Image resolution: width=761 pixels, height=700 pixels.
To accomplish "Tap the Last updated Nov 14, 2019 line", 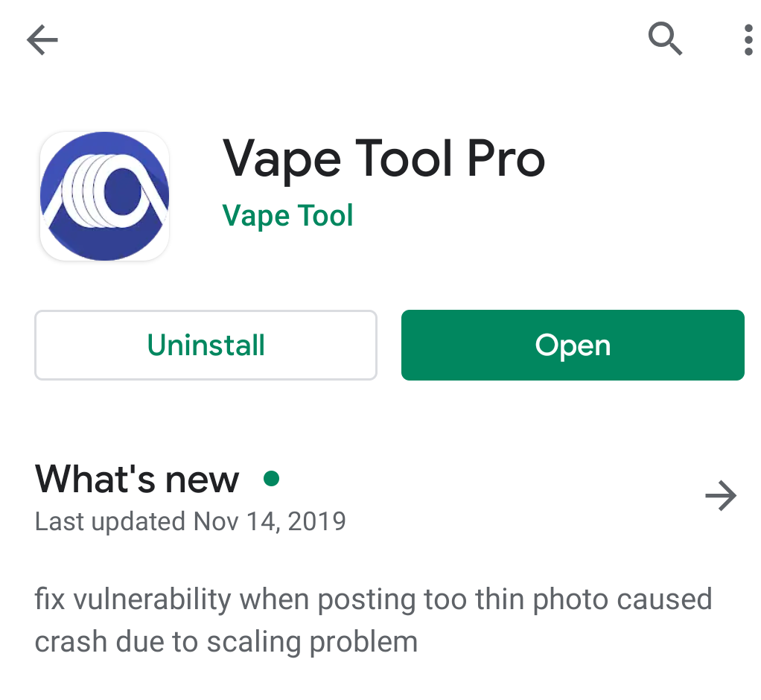I will tap(191, 521).
